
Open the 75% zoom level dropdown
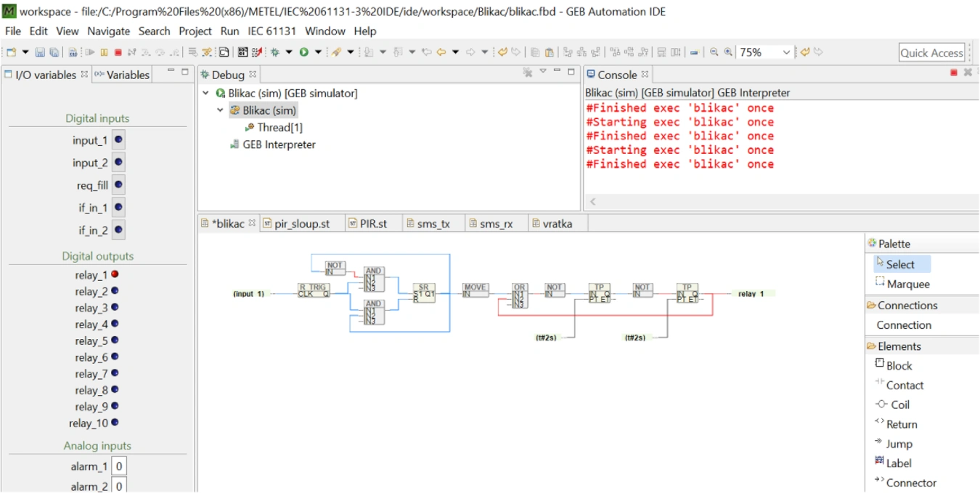tap(785, 52)
